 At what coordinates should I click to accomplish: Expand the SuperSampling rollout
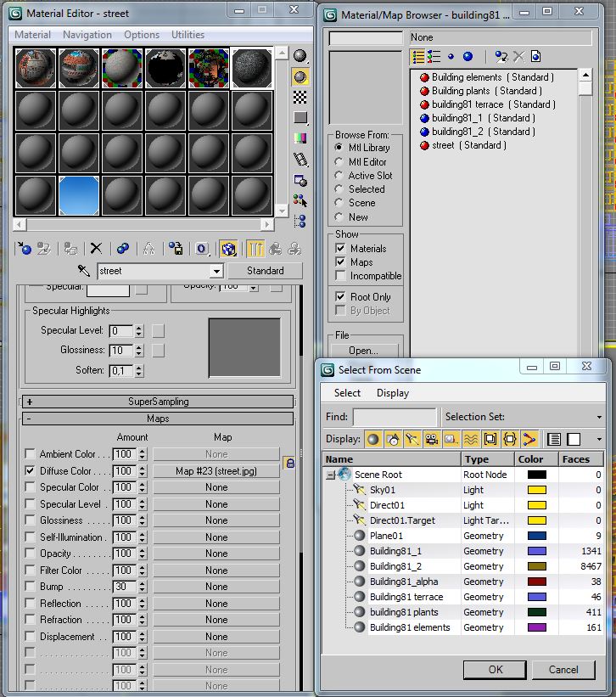158,402
